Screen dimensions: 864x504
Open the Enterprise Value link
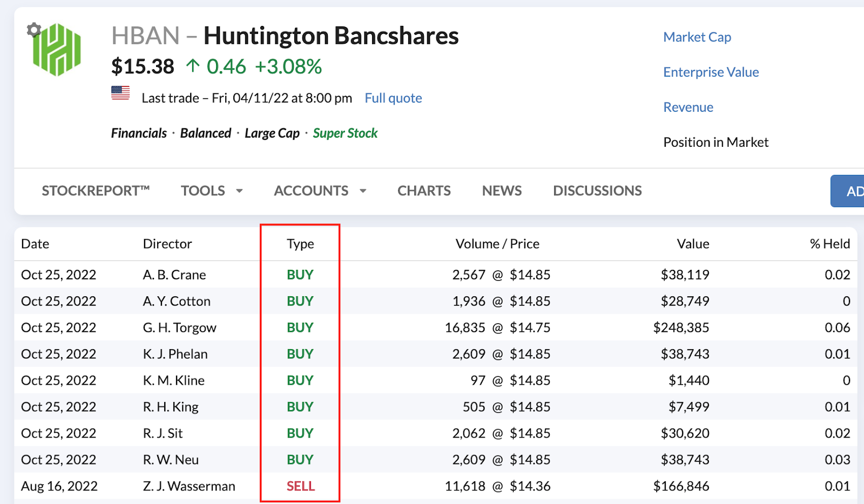711,72
